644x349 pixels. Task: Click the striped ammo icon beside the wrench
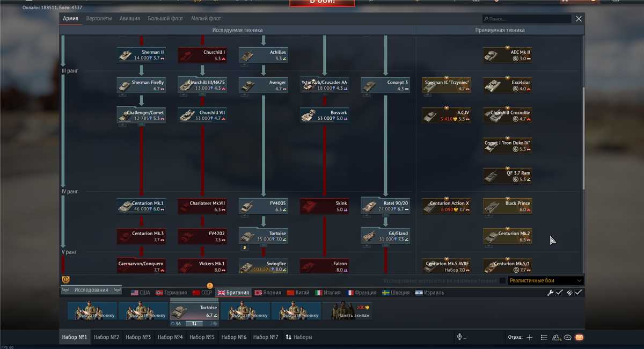pyautogui.click(x=569, y=293)
